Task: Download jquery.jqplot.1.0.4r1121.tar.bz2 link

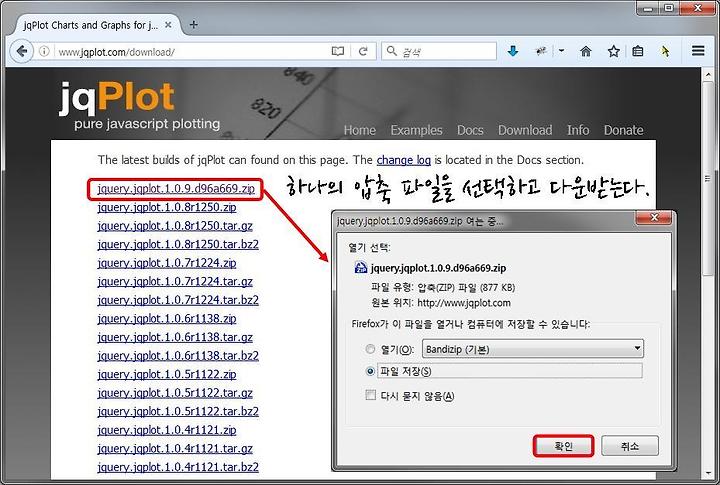Action: (178, 467)
